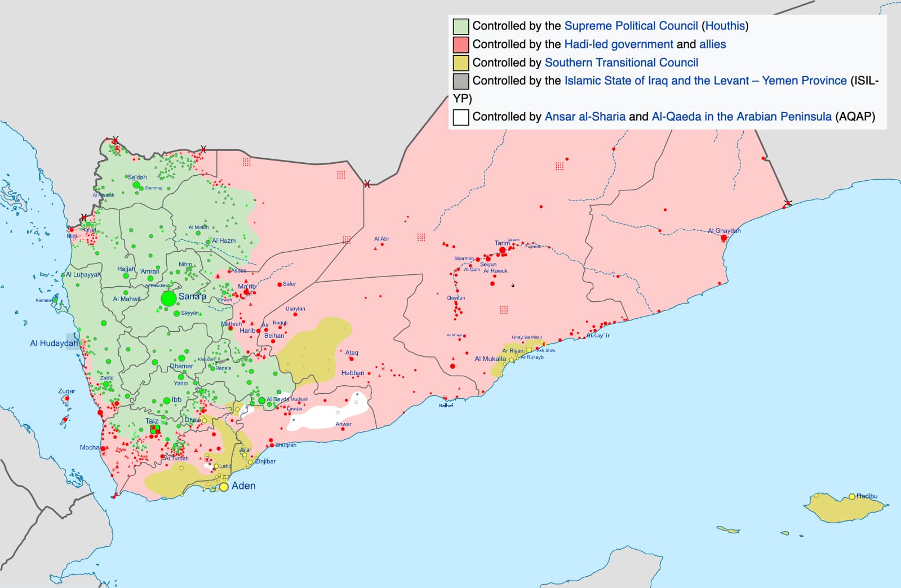Click the Taiz checkered city marker

pyautogui.click(x=154, y=430)
